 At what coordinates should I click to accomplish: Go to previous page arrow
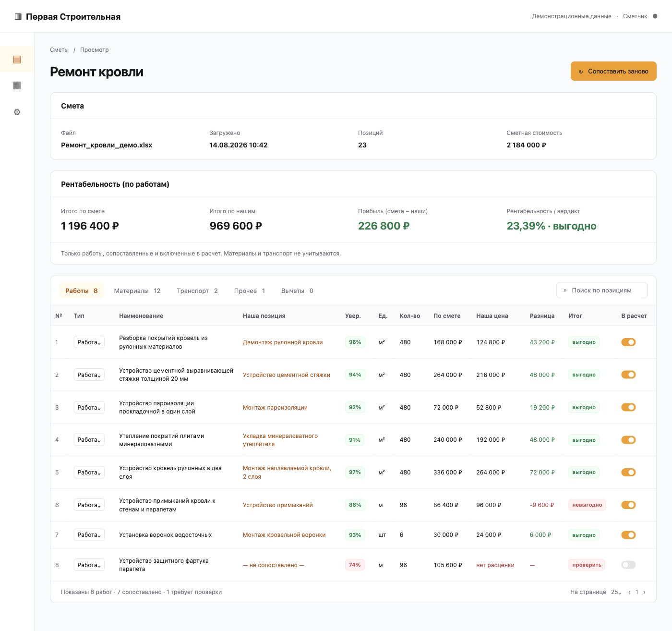(629, 592)
